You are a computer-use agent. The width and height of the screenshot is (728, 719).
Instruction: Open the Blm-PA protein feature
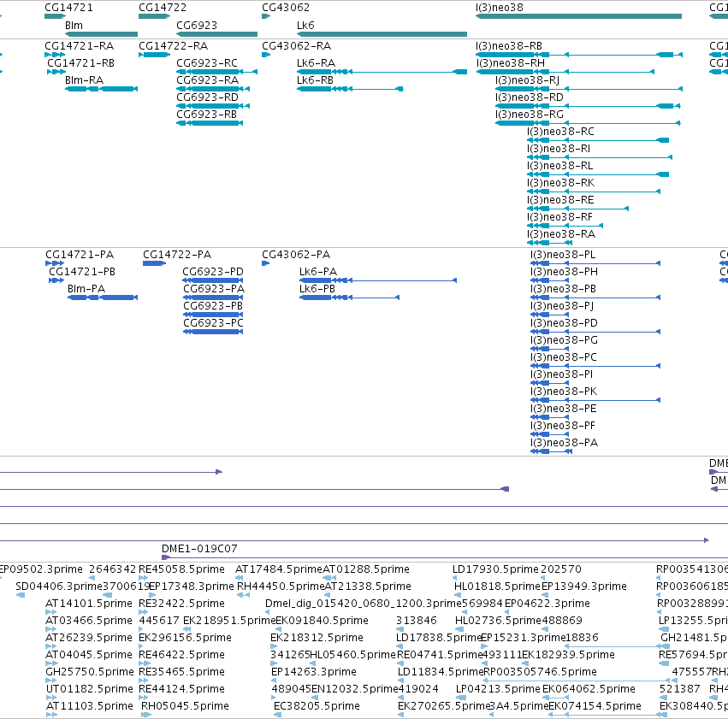coord(103,298)
